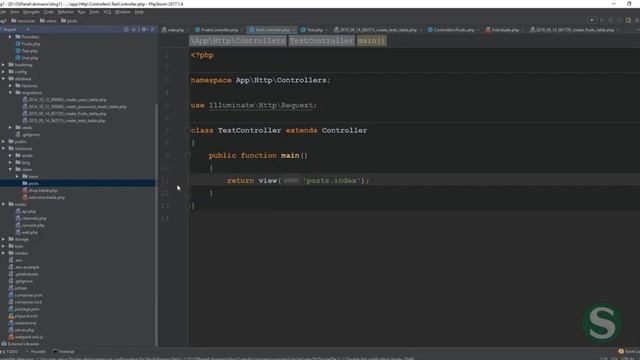Select Fruits.php in project tree
Viewport: 640px width, 360px height.
click(28, 44)
